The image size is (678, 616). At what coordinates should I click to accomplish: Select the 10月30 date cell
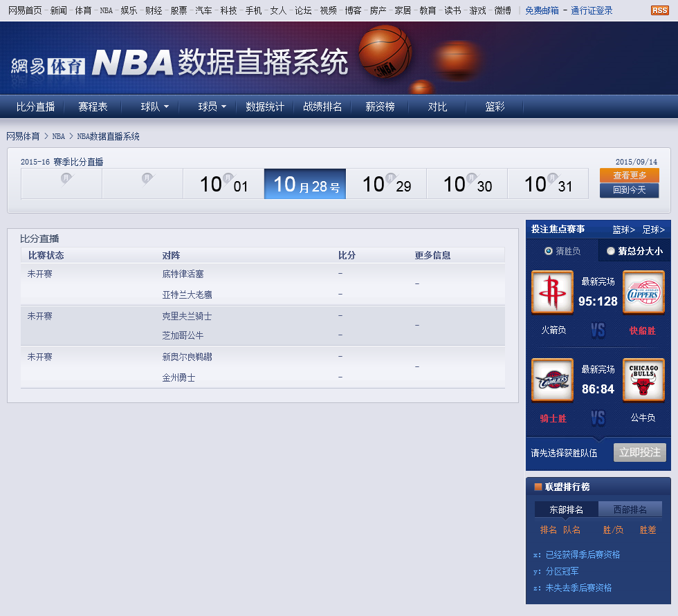467,184
